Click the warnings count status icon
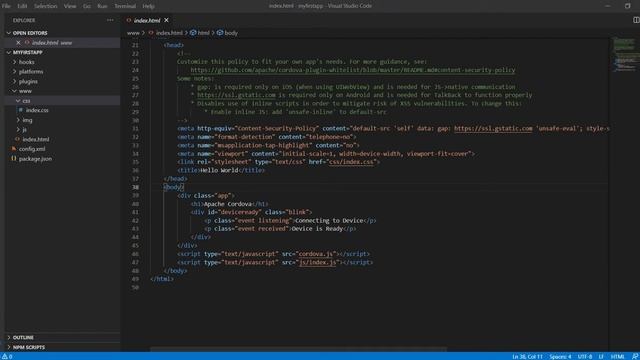Image resolution: width=640 pixels, height=360 pixels. coord(7,356)
